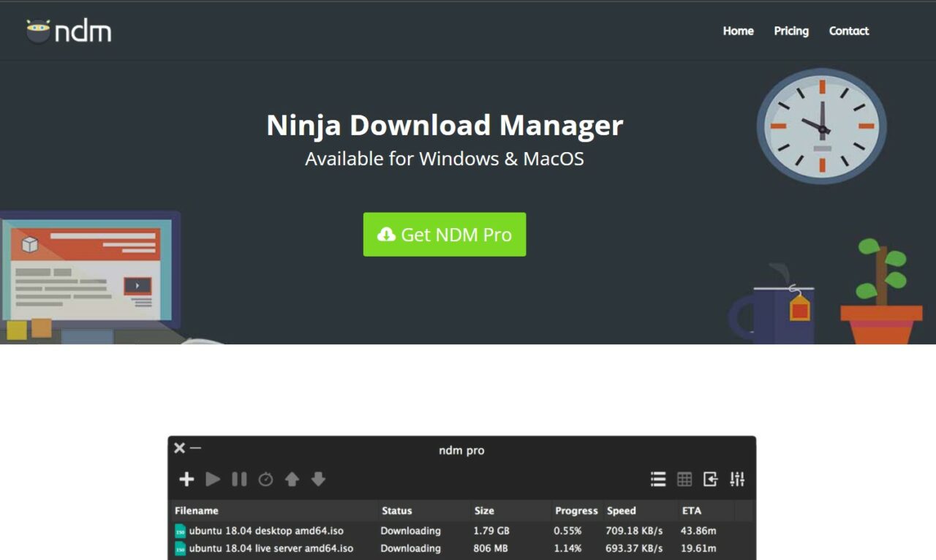Click the ndm pro window minimize dash
936x560 pixels.
[x=195, y=447]
